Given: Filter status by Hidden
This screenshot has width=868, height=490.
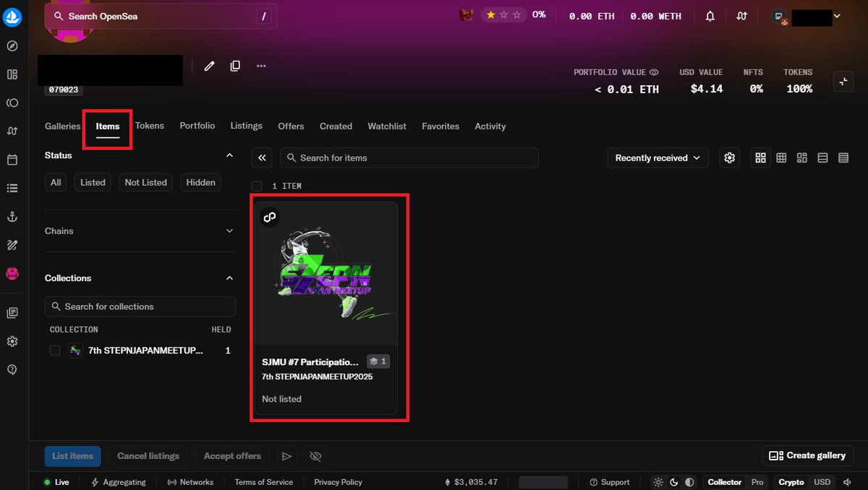Looking at the screenshot, I should (200, 182).
